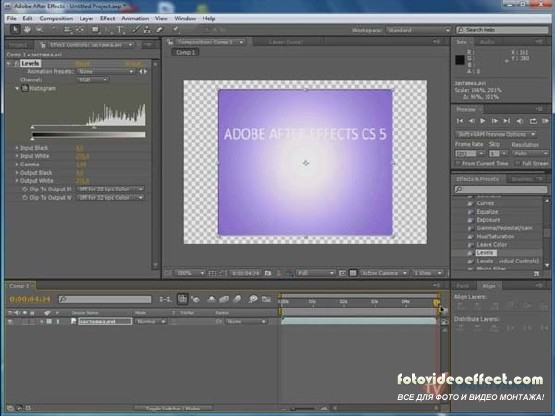Toggle loop options in Preview panel
The image size is (555, 416).
click(533, 121)
